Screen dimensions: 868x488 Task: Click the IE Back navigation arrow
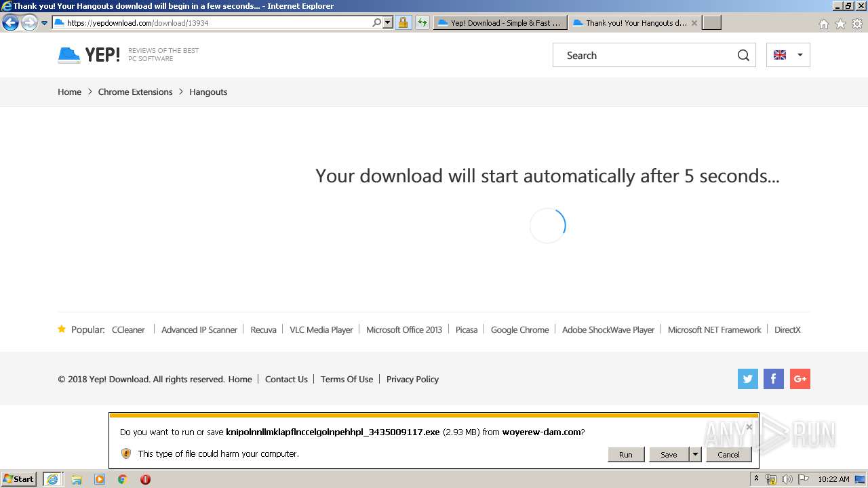click(x=10, y=23)
